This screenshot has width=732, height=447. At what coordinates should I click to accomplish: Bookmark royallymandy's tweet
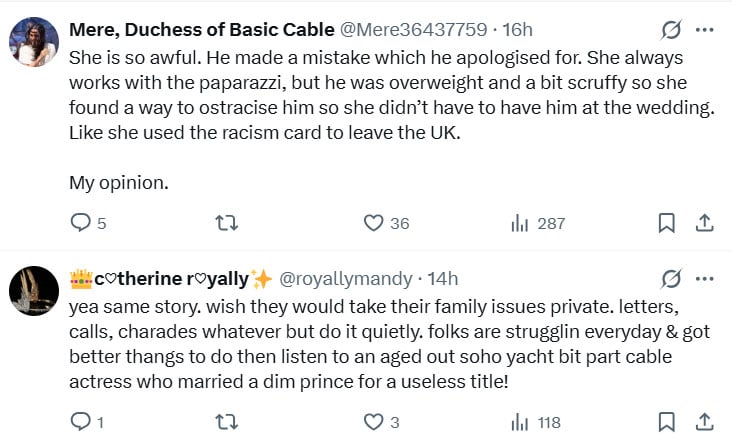(667, 422)
